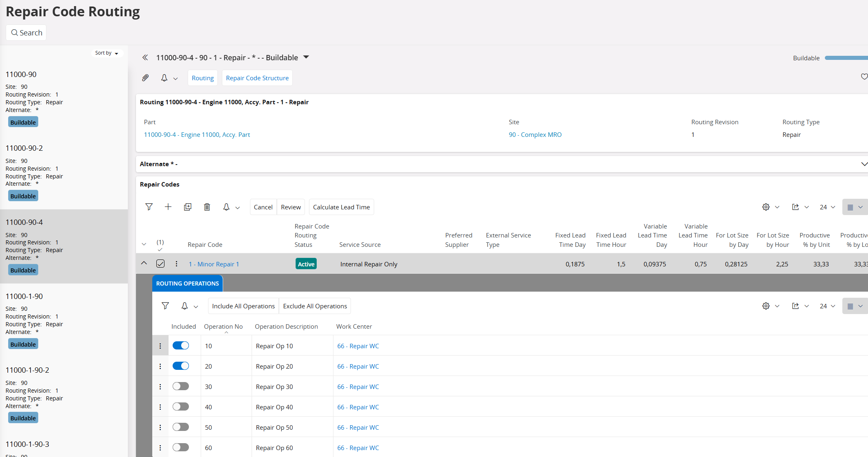Open the 11000-90-4 Engine part link

point(197,134)
